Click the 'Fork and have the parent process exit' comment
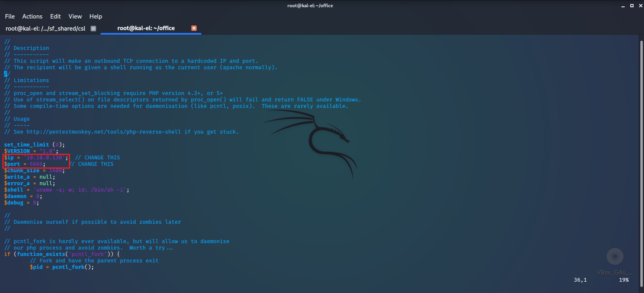Screen dimensions: 644x293 (x=94, y=260)
